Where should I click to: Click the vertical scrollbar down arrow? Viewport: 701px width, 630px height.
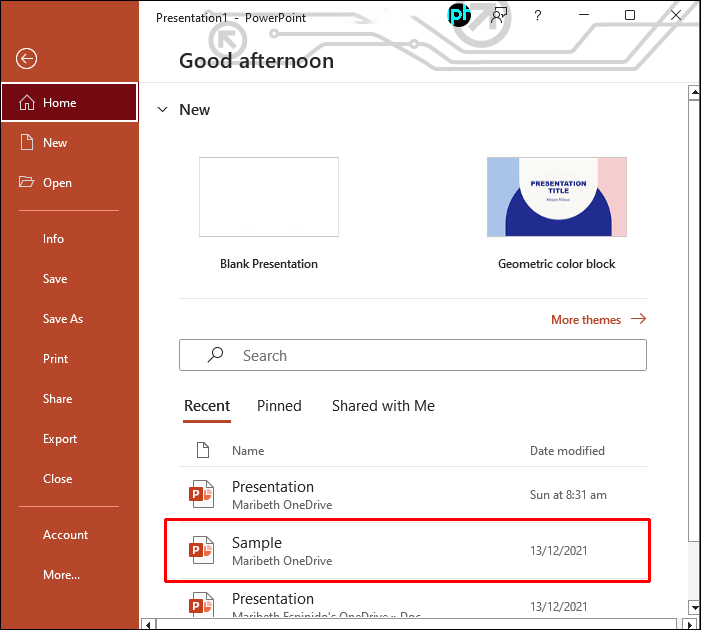click(694, 607)
